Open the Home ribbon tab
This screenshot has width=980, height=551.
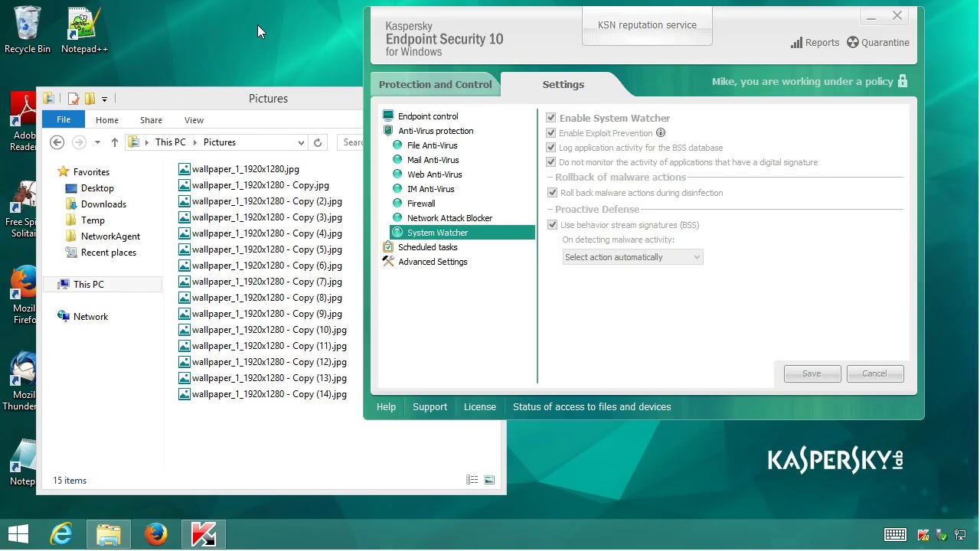tap(107, 120)
